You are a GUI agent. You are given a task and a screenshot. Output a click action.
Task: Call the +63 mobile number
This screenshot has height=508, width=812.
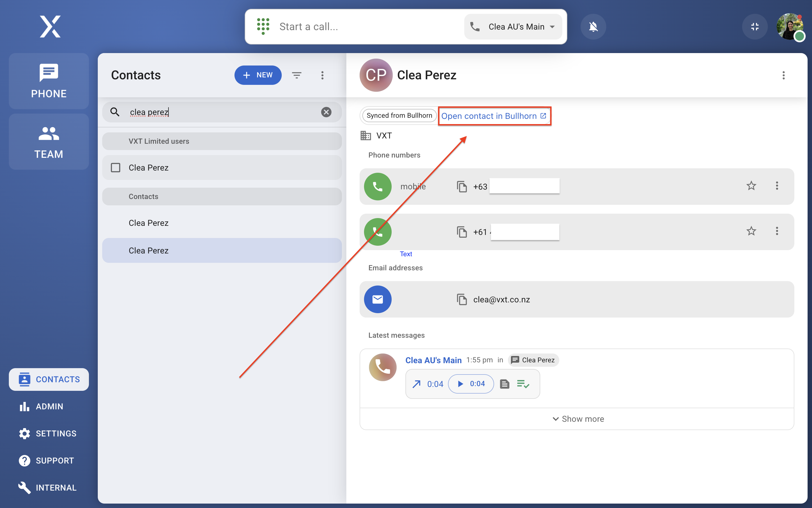[378, 187]
